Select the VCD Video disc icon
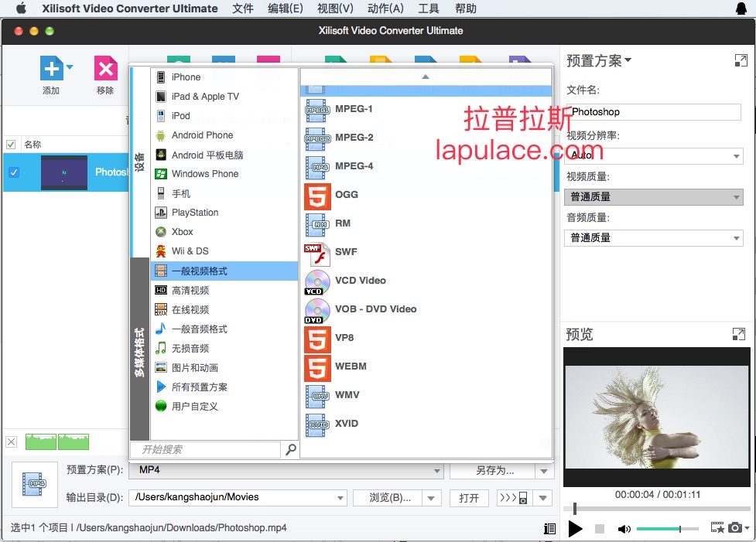 pos(317,281)
